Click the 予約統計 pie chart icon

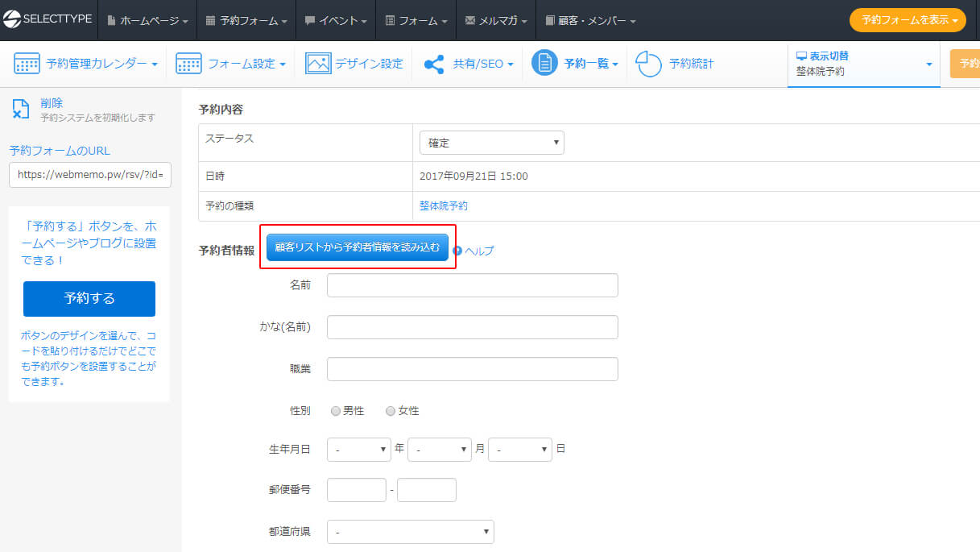click(649, 64)
